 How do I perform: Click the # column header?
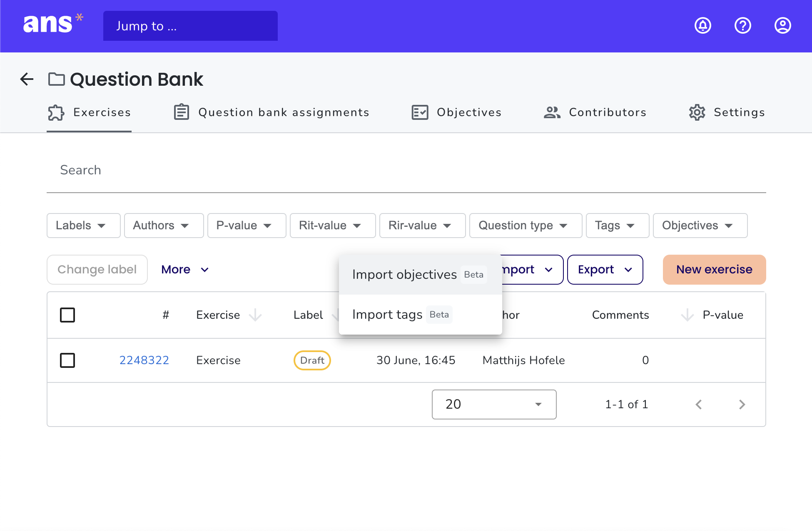point(166,315)
